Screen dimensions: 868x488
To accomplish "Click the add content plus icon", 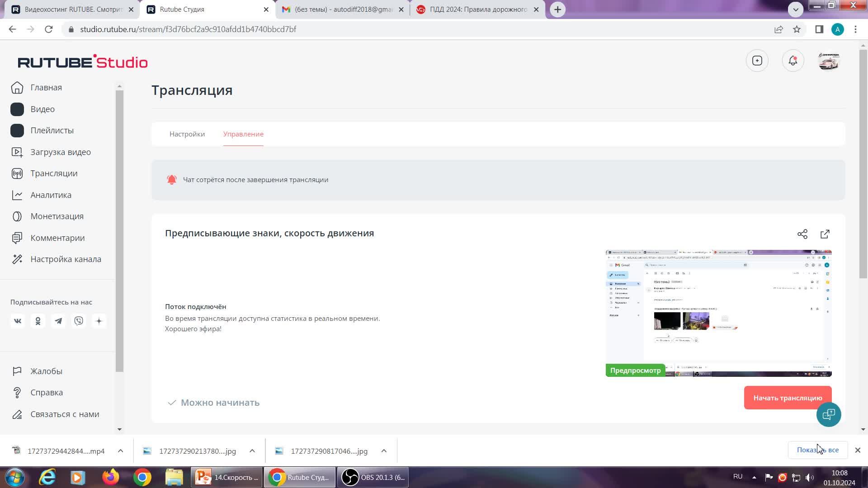I will 757,61.
